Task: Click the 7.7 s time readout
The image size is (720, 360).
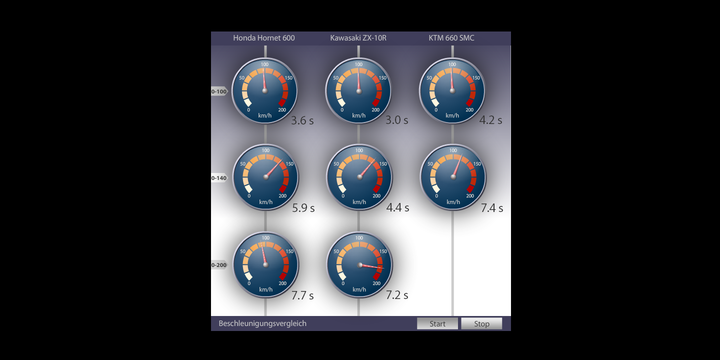Action: (x=303, y=296)
